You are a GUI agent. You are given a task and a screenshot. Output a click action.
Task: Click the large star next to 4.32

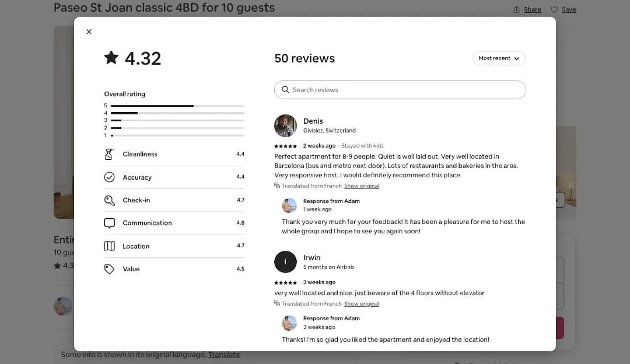[x=111, y=57]
